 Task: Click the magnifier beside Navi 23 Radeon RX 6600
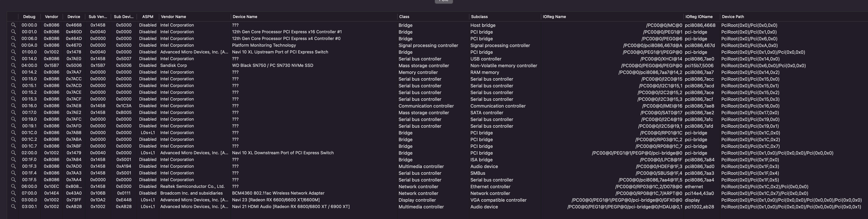pyautogui.click(x=13, y=200)
